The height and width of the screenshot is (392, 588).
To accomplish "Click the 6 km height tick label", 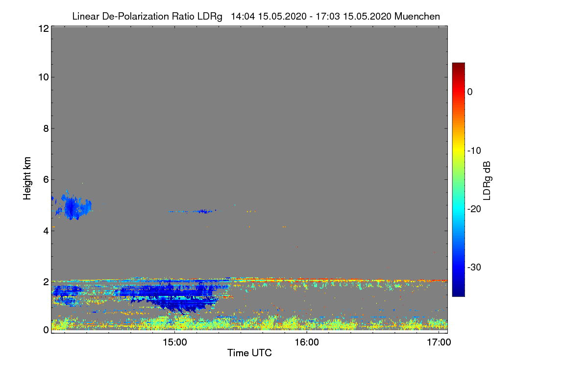I will (45, 179).
